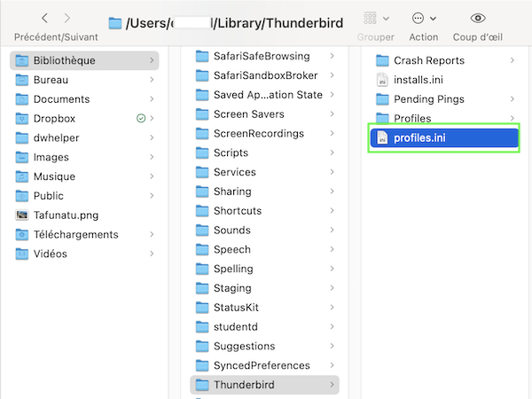Select the installs.ini file icon
This screenshot has width=532, height=399.
[x=382, y=80]
